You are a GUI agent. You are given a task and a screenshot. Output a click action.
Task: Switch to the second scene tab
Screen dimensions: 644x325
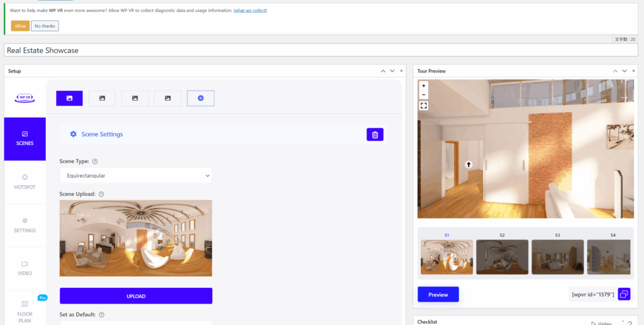point(103,98)
